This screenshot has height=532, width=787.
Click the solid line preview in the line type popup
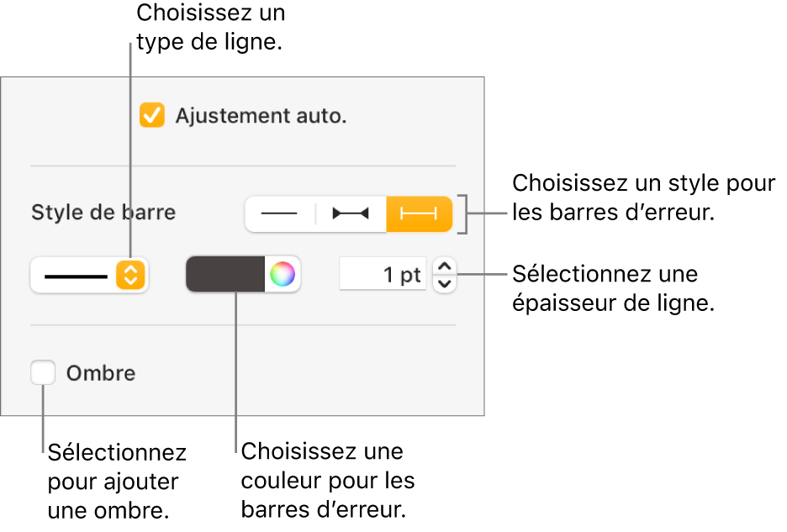tap(76, 275)
